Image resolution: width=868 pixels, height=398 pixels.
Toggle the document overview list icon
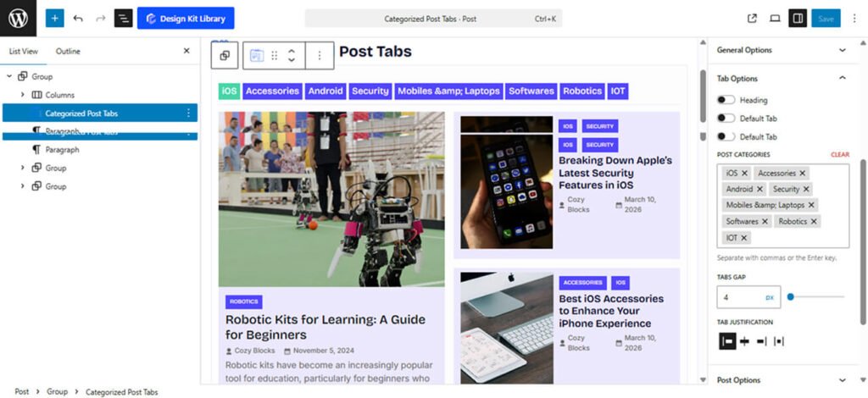pyautogui.click(x=124, y=19)
